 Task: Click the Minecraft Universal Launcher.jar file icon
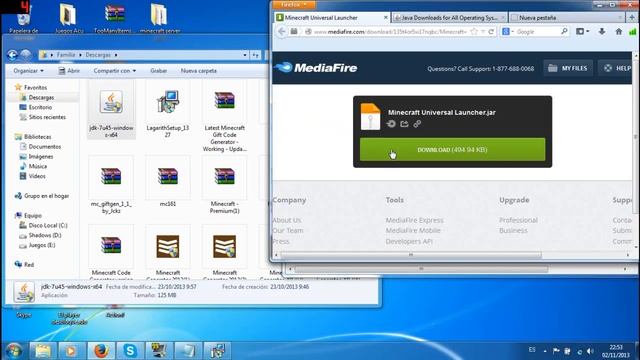pos(370,117)
